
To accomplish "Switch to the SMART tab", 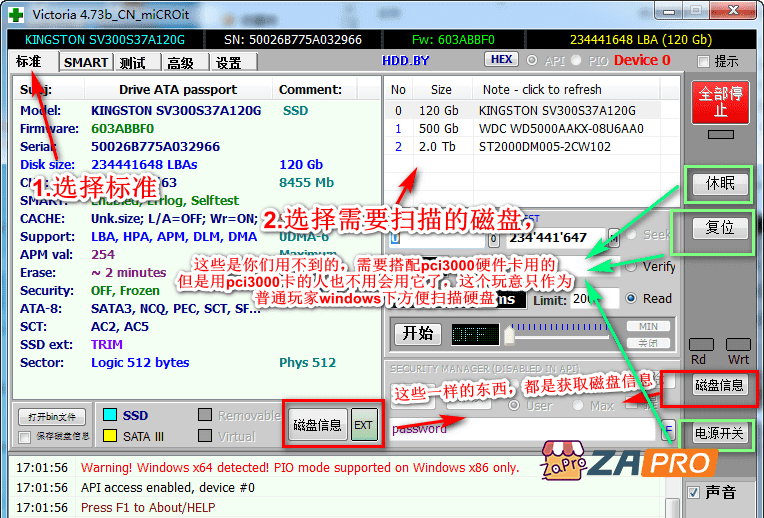I will 85,62.
